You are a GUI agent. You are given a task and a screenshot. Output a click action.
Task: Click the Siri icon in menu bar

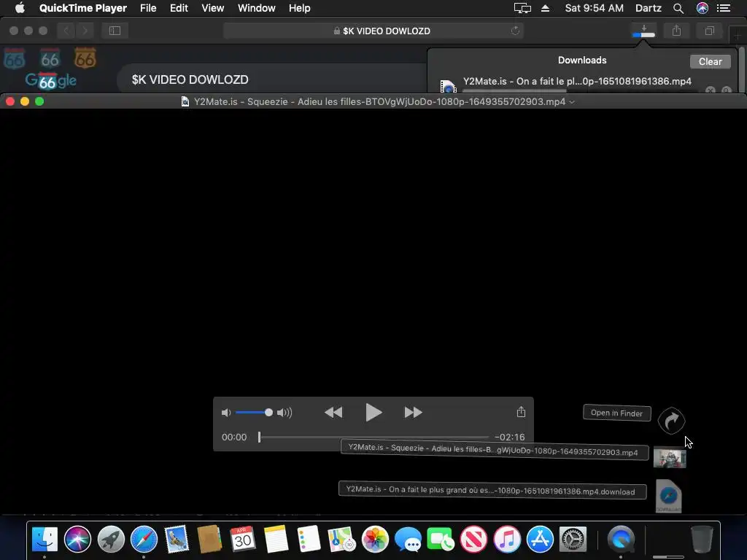(x=703, y=8)
